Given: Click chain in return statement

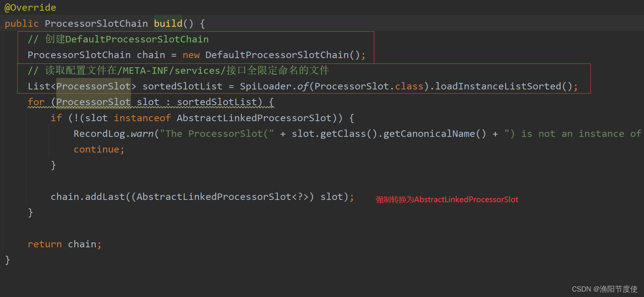Looking at the screenshot, I should [x=82, y=244].
